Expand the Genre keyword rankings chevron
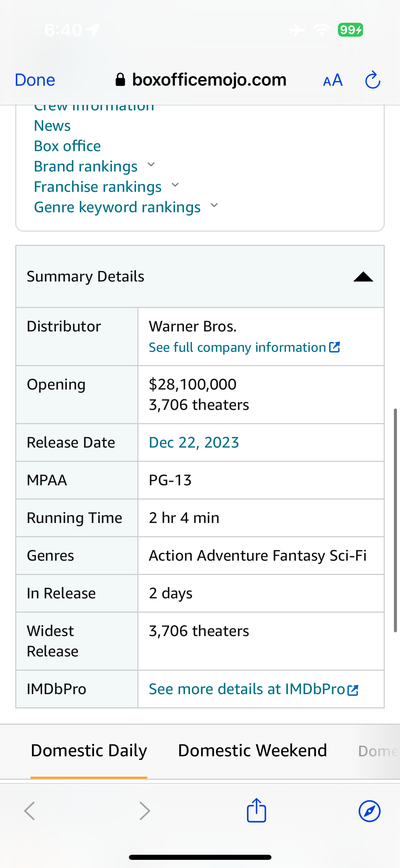The height and width of the screenshot is (868, 400). click(214, 205)
